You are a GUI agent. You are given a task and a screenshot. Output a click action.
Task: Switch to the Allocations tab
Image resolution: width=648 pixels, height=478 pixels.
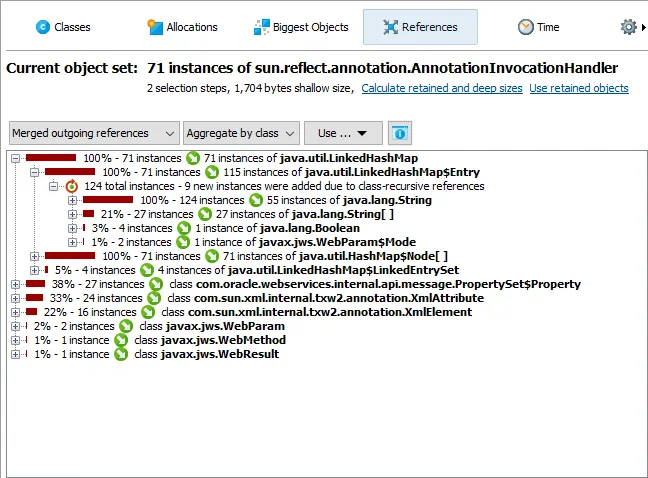(182, 27)
